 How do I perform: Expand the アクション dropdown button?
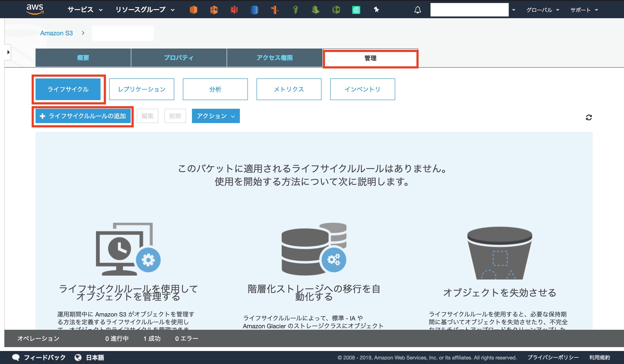[x=215, y=116]
